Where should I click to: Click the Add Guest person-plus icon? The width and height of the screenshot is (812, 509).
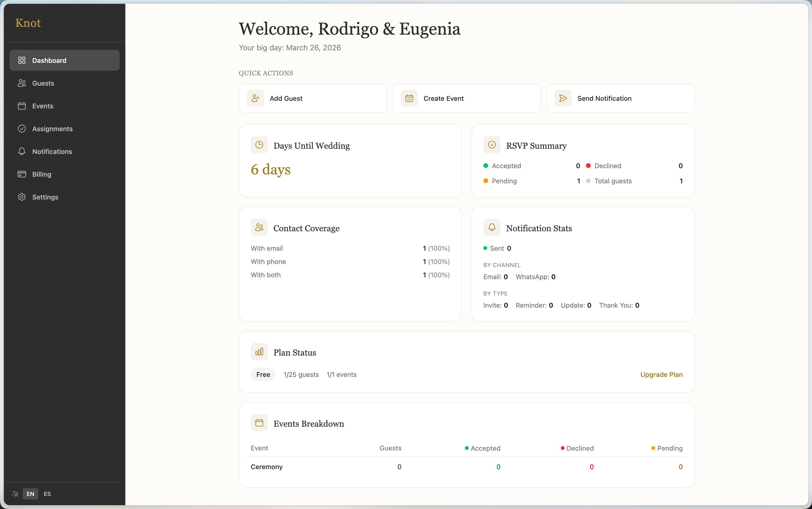(255, 98)
